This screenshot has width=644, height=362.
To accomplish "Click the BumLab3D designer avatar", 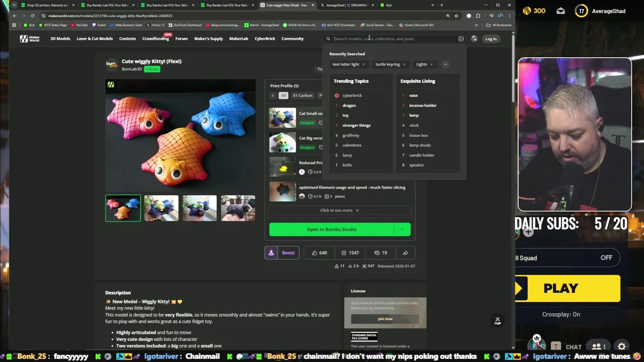I will [x=111, y=64].
